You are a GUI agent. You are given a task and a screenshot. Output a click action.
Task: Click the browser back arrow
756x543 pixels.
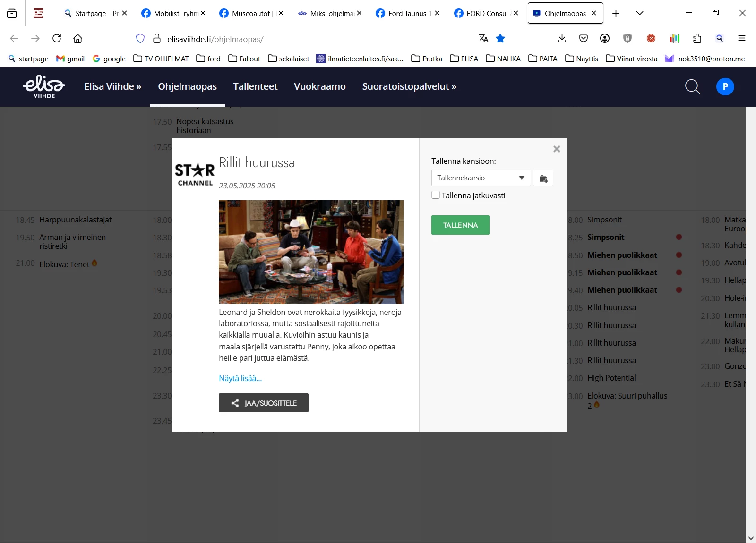click(x=14, y=38)
